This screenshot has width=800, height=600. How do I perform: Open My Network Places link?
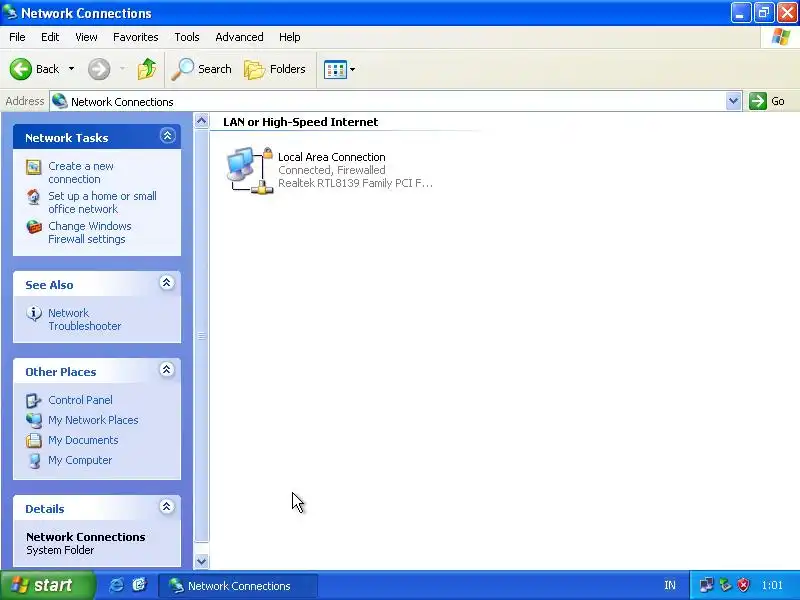[x=93, y=420]
